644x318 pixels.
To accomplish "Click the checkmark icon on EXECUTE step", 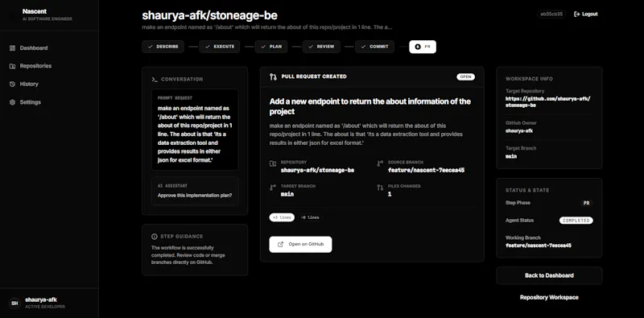I will pyautogui.click(x=208, y=47).
